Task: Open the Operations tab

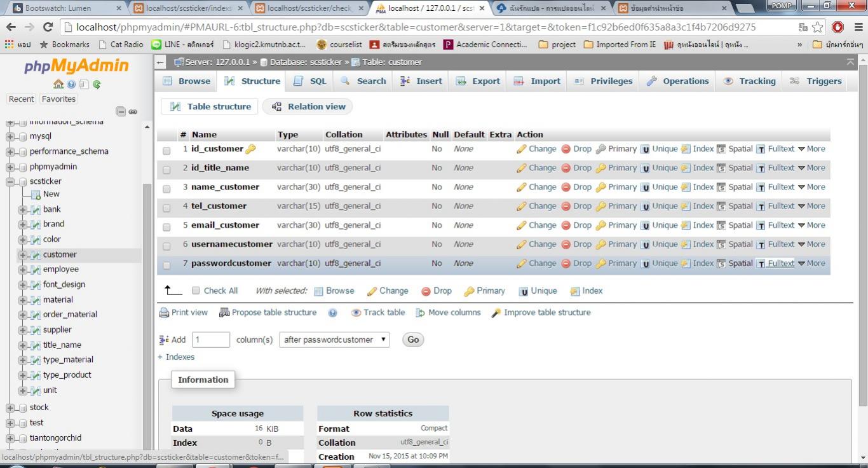Action: [677, 81]
